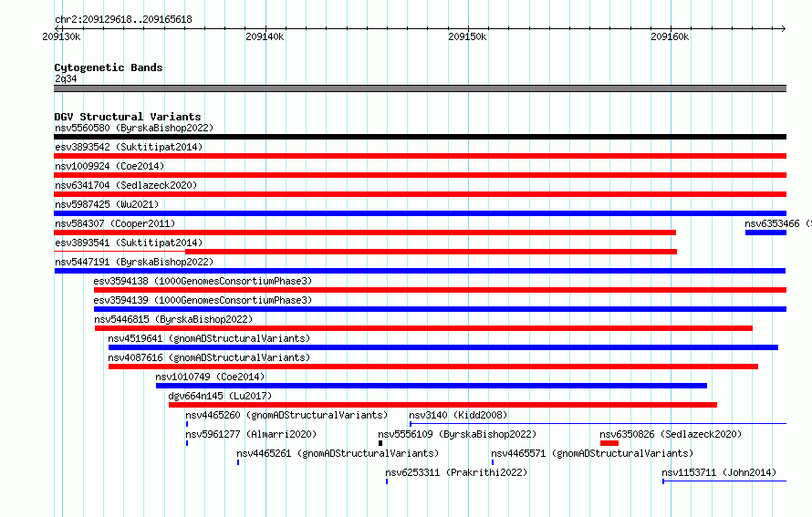Click the dgv664n145 red variant bar
The height and width of the screenshot is (517, 812).
(442, 405)
